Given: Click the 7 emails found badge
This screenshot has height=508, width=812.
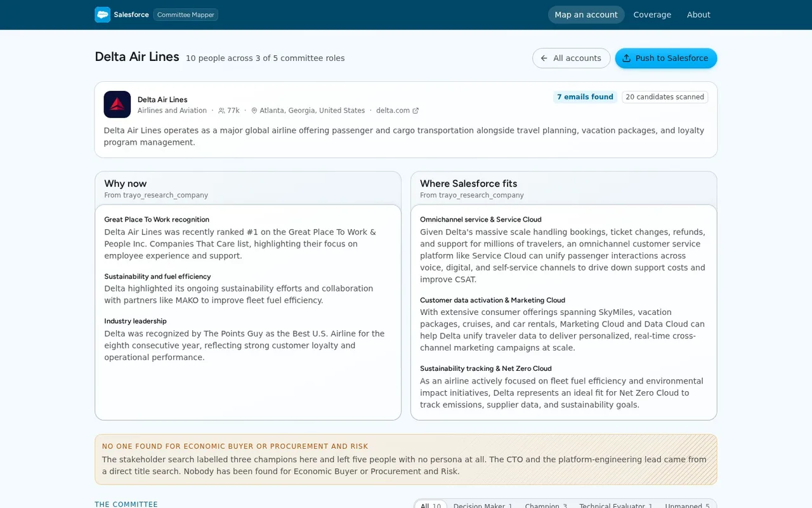Looking at the screenshot, I should 585,97.
